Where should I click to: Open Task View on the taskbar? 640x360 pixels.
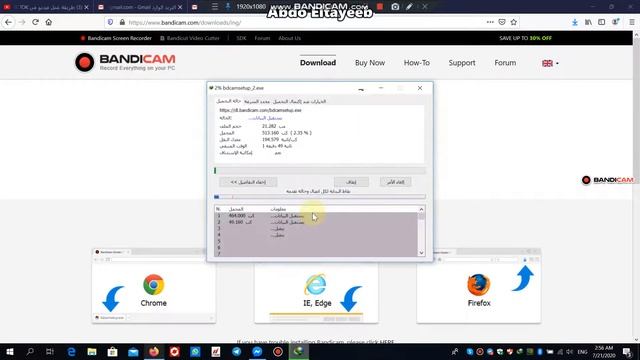pos(50,351)
